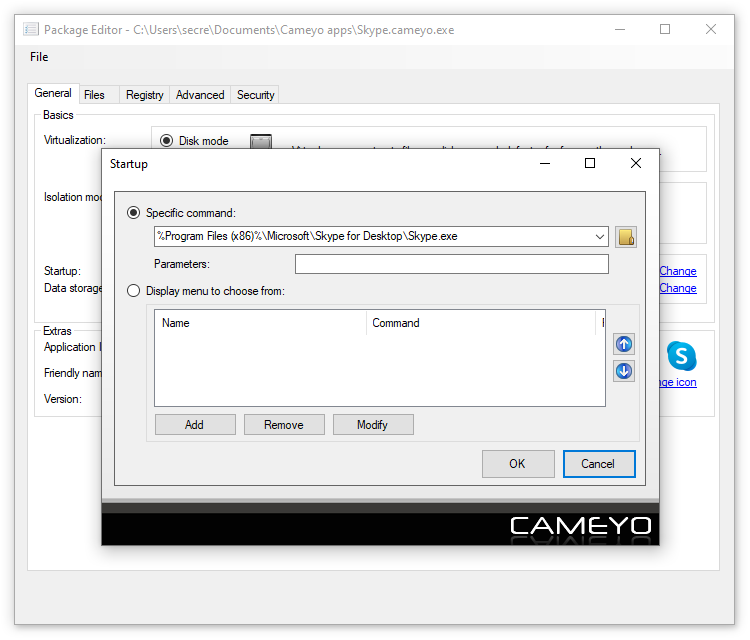Click the Package Editor title bar icon
750x640 pixels.
tap(31, 30)
